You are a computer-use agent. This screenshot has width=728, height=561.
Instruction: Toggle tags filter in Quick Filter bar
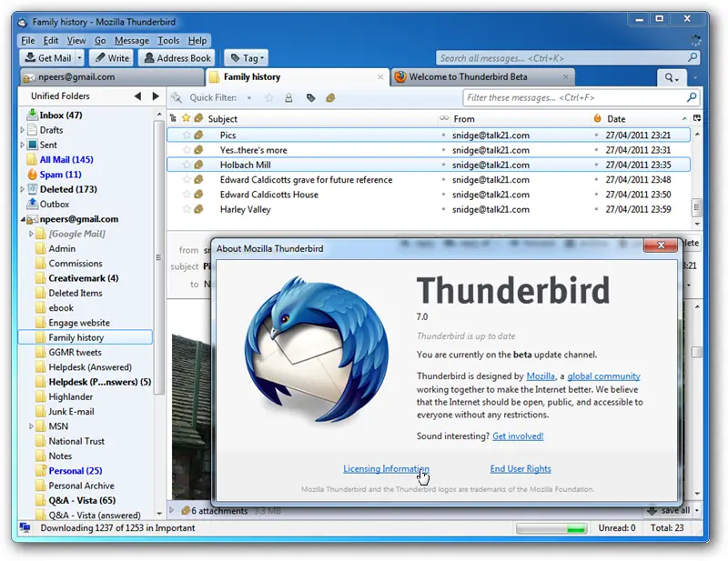(x=310, y=98)
